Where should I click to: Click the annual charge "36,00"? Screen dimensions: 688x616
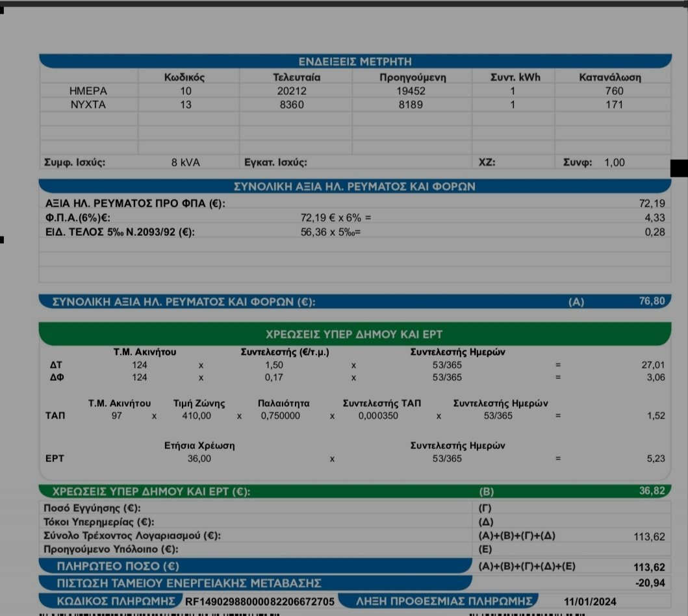coord(199,459)
